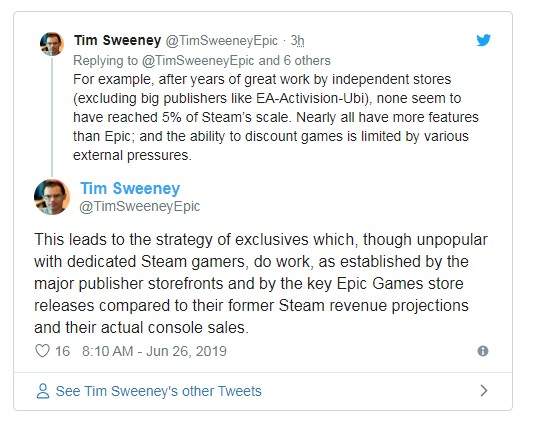
Task: Click the vertical thread line connecting the avatars
Action: 52,117
